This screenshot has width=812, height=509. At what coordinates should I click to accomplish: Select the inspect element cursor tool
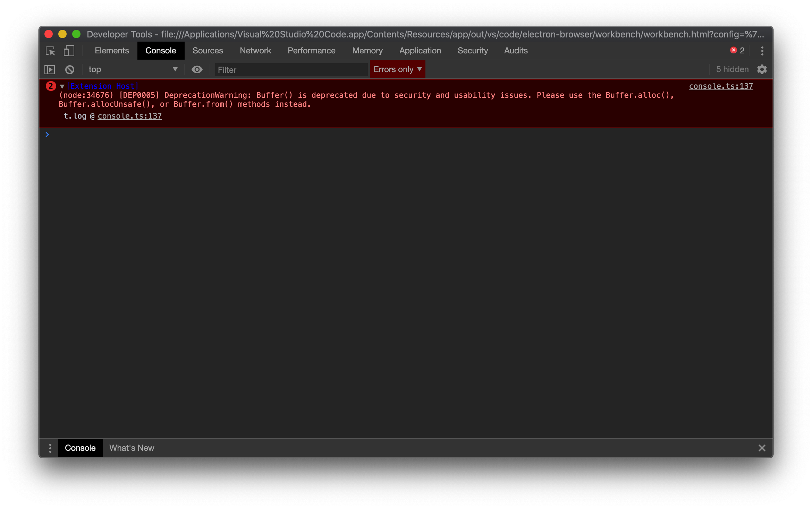(50, 51)
